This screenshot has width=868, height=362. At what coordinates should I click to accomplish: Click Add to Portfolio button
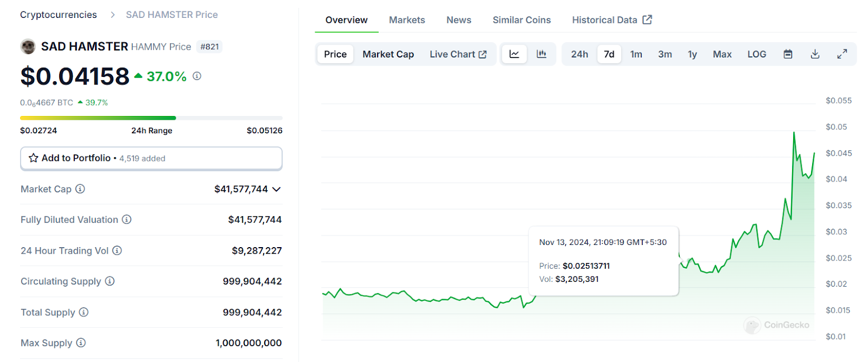(x=151, y=158)
